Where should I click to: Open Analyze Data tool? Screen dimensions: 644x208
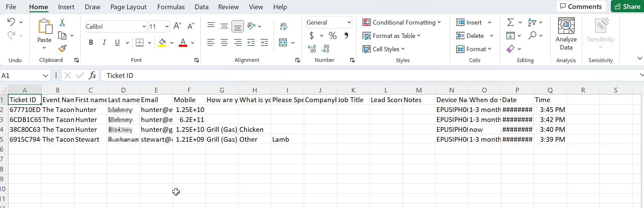(x=566, y=34)
